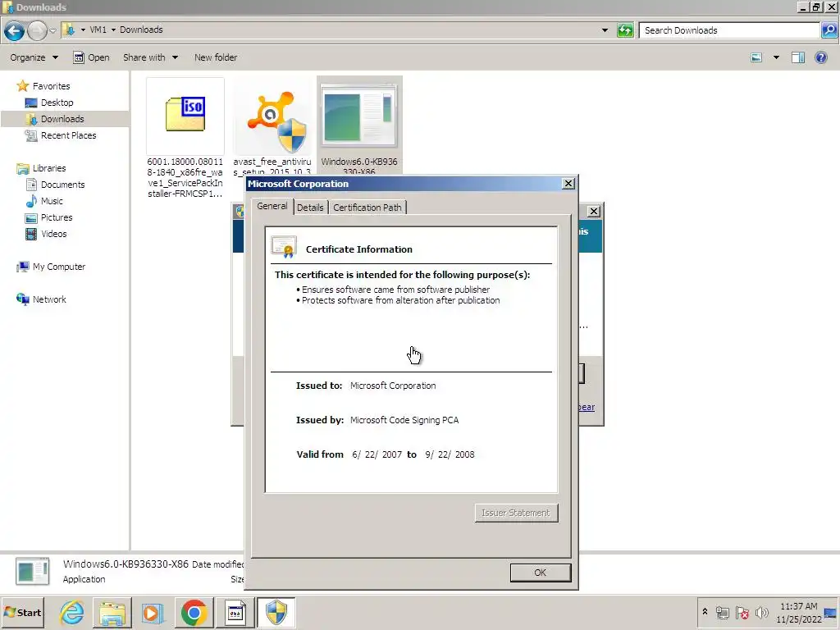This screenshot has height=630, width=840.
Task: Create a New folder
Action: [216, 57]
